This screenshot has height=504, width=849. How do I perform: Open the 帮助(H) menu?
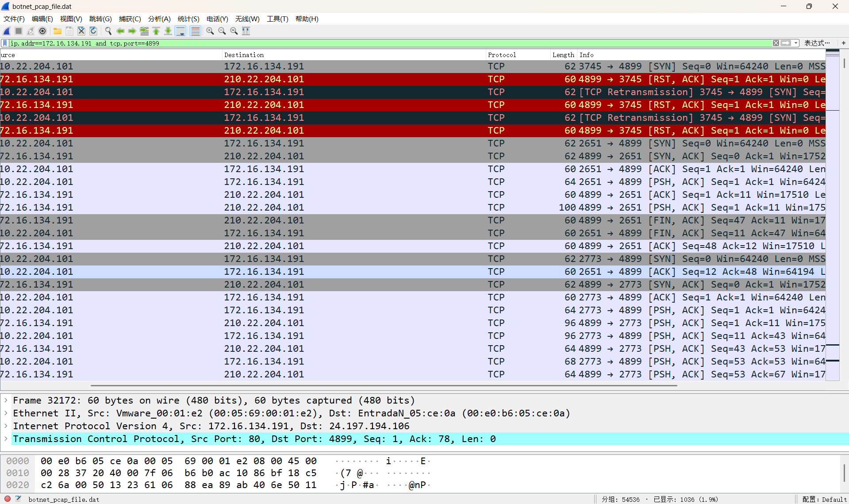[x=307, y=19]
